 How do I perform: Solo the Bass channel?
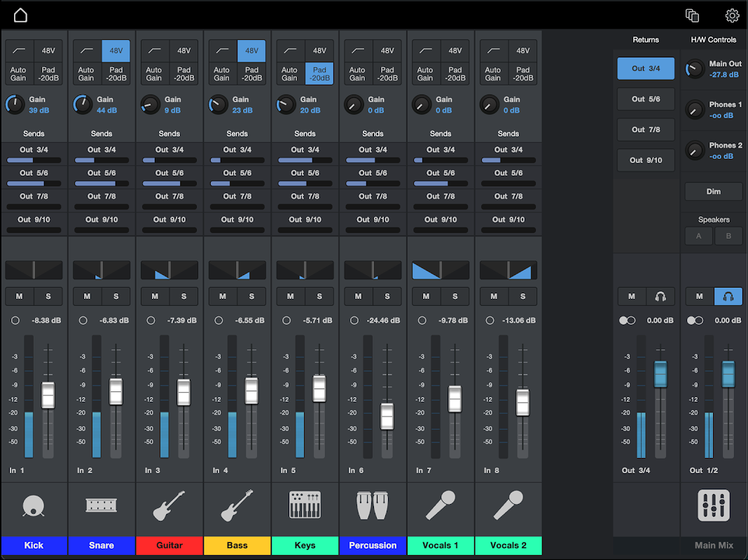[251, 297]
